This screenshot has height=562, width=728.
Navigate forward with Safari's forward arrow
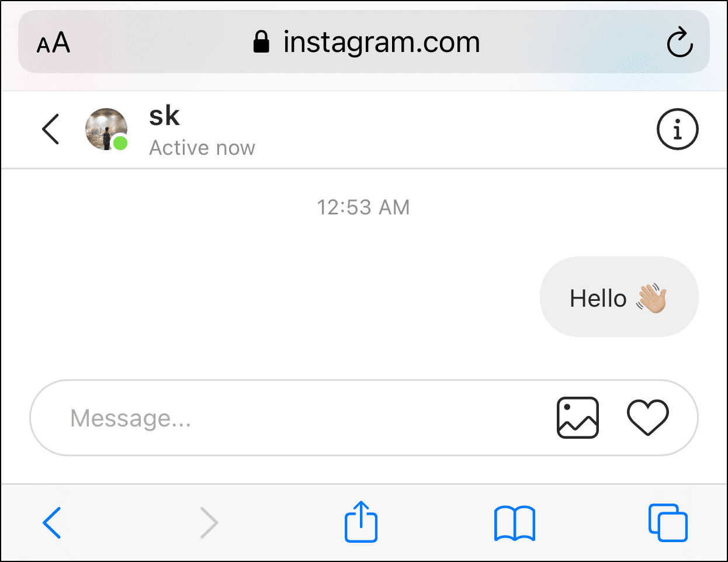pos(209,522)
